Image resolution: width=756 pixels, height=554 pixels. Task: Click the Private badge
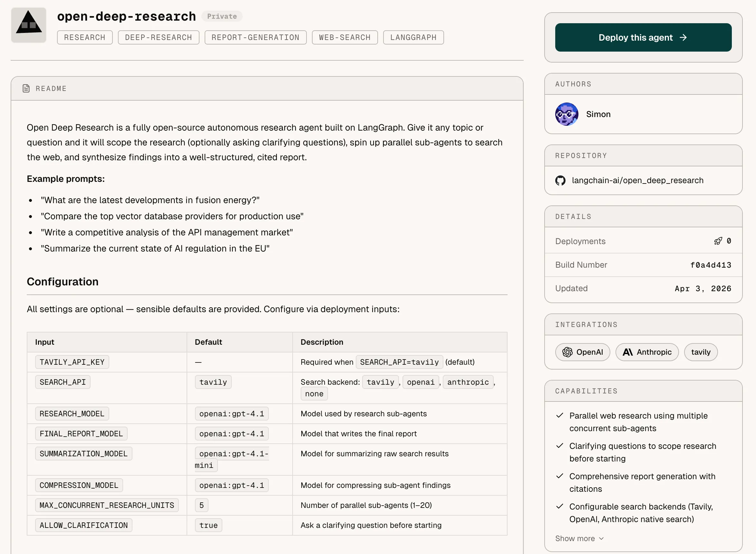coord(222,16)
